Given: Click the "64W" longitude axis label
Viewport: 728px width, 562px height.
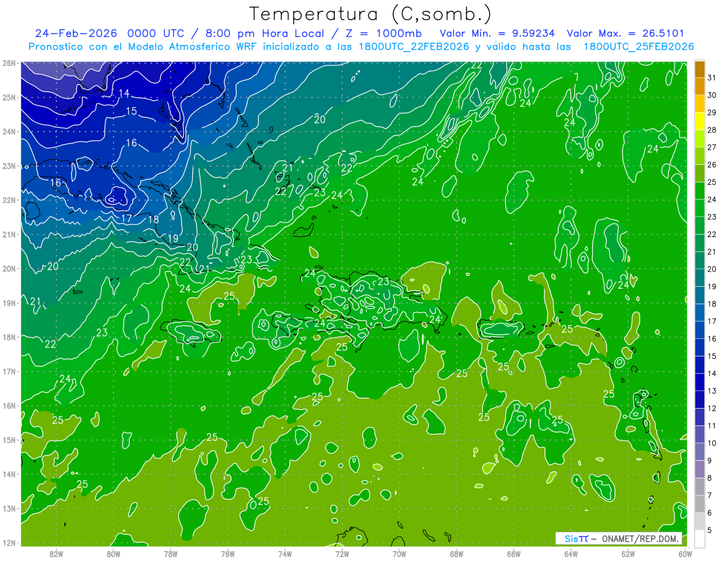Looking at the screenshot, I should pos(571,553).
